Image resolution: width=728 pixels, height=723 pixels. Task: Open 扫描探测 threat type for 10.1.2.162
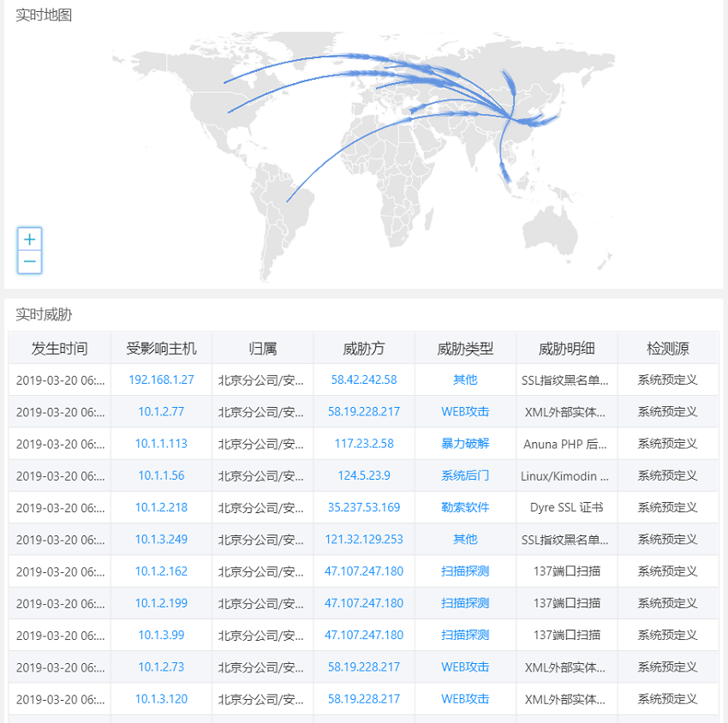[465, 571]
